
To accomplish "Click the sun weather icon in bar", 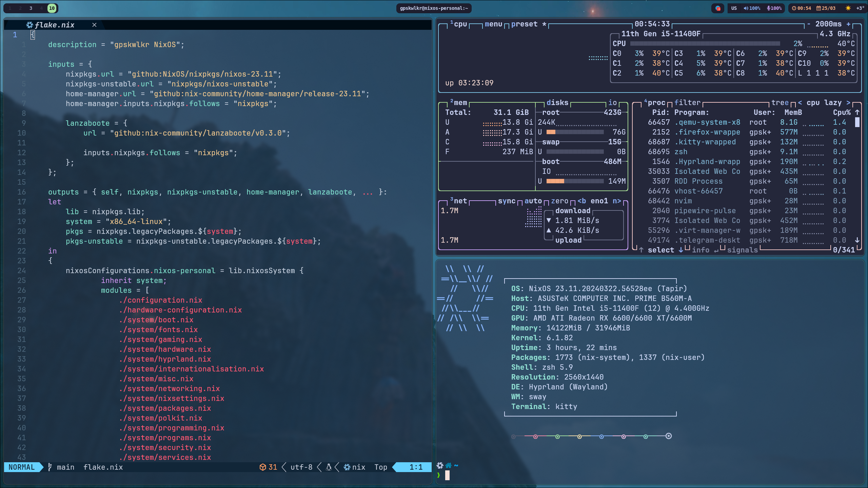I will [x=848, y=8].
